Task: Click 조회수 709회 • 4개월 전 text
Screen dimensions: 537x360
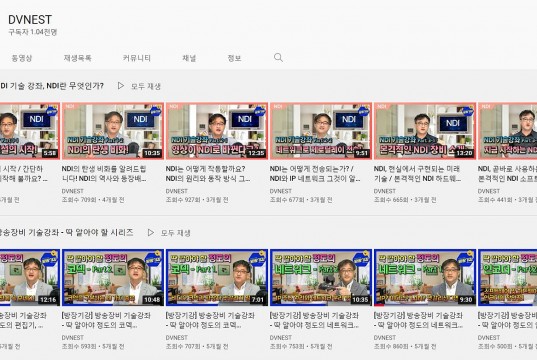Action: click(x=93, y=200)
